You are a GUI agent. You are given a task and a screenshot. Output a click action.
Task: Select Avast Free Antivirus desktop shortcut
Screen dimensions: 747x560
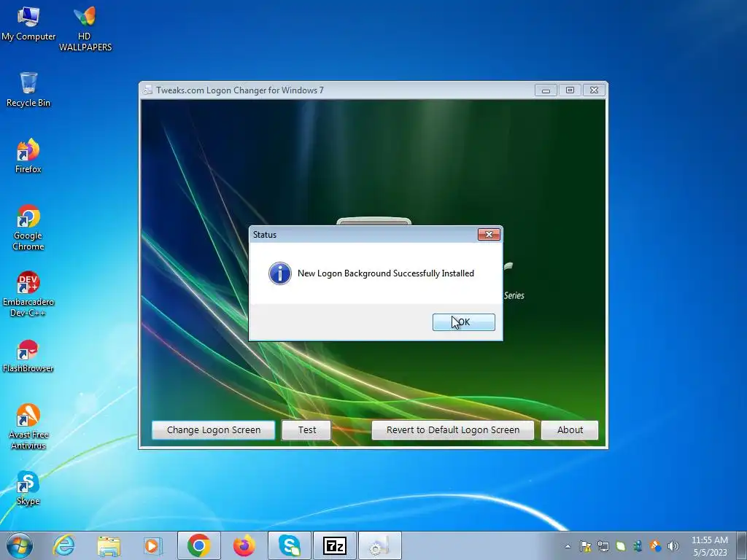click(28, 427)
